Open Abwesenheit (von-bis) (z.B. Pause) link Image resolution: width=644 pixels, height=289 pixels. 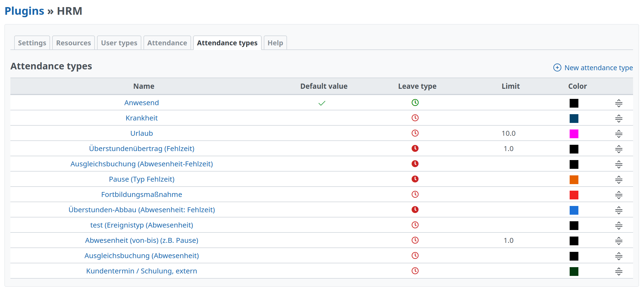pos(142,240)
